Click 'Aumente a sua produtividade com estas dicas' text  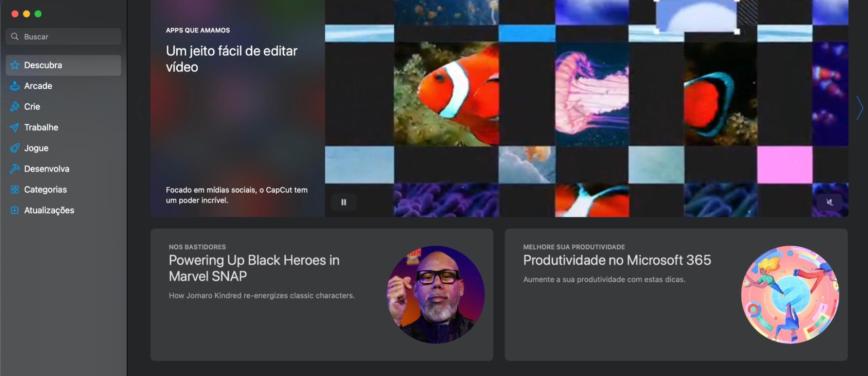pyautogui.click(x=604, y=279)
